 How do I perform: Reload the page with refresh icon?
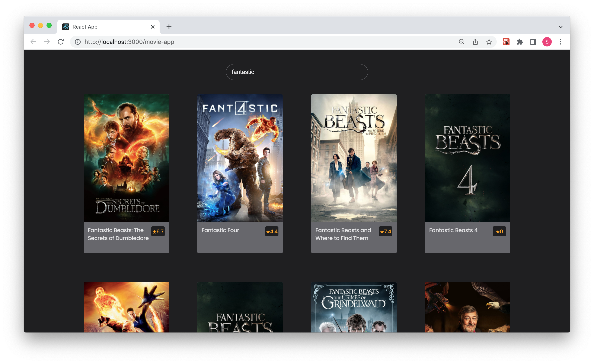[x=61, y=42]
